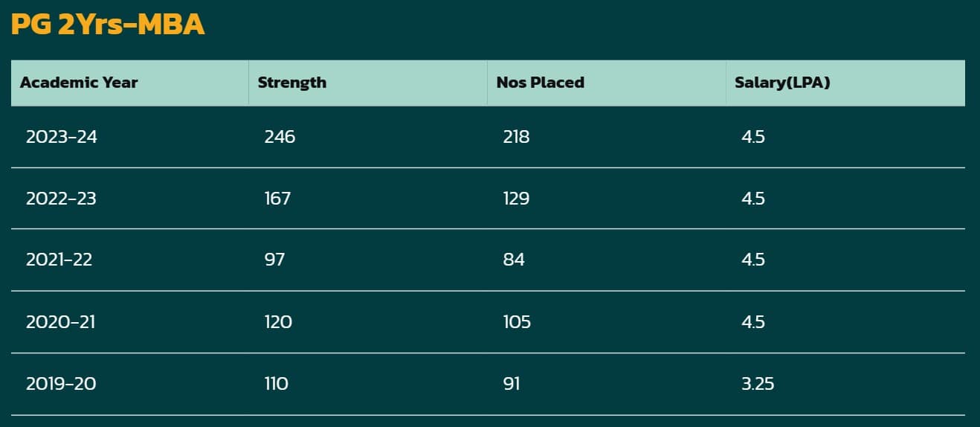Click salary value 3.25

(x=758, y=384)
